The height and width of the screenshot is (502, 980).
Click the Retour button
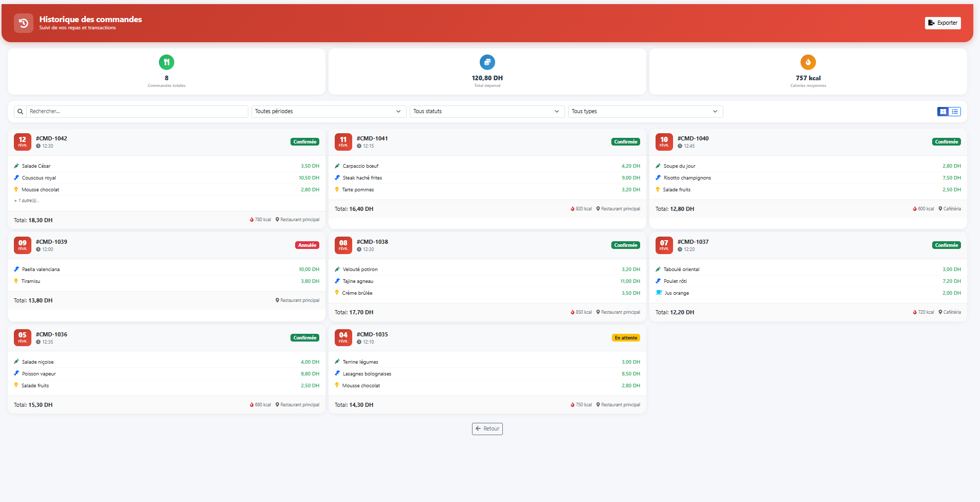487,429
